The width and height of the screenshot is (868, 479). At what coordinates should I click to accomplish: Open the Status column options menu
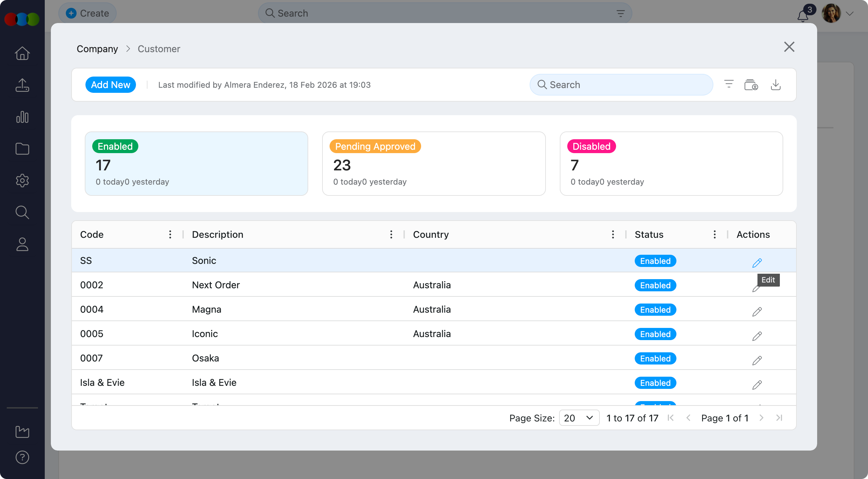714,234
